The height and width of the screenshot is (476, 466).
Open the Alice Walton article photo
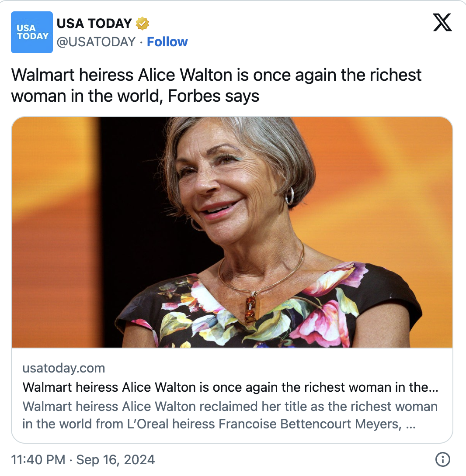[x=232, y=231]
